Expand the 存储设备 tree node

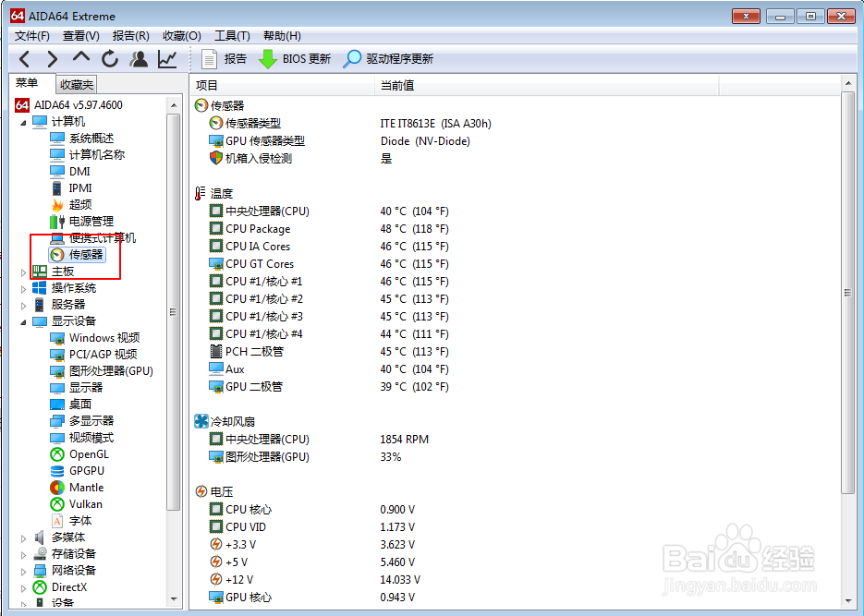pos(23,554)
